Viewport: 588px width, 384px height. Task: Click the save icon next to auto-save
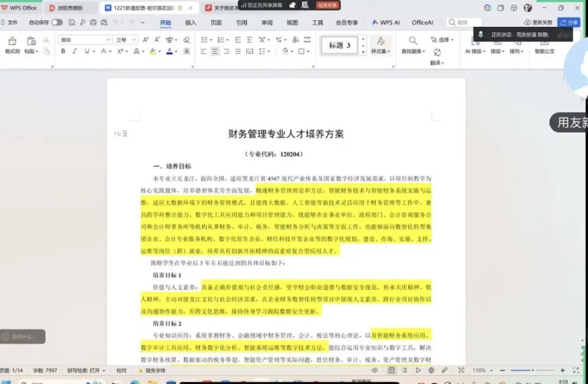pos(71,22)
